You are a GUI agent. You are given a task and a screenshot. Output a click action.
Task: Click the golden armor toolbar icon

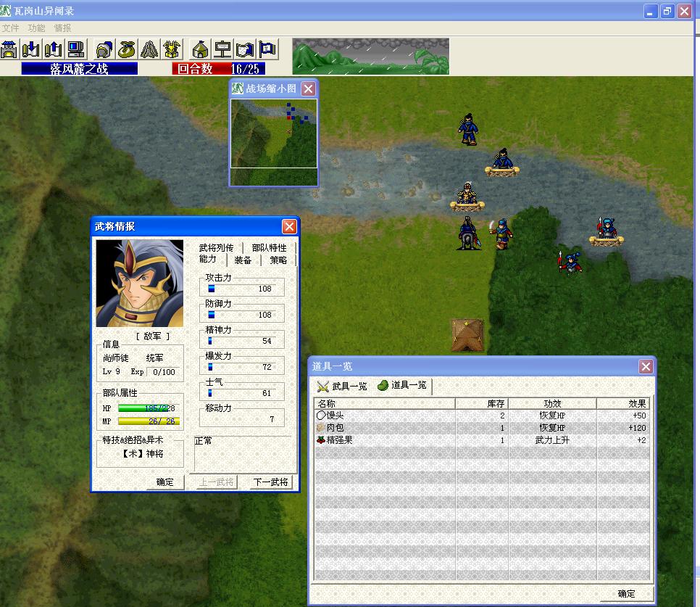[172, 49]
